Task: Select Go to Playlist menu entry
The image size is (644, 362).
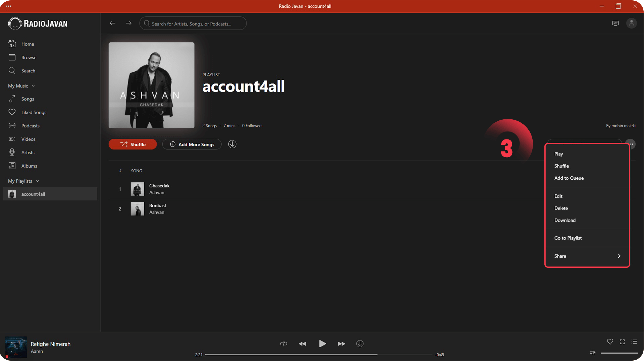Action: tap(587, 238)
